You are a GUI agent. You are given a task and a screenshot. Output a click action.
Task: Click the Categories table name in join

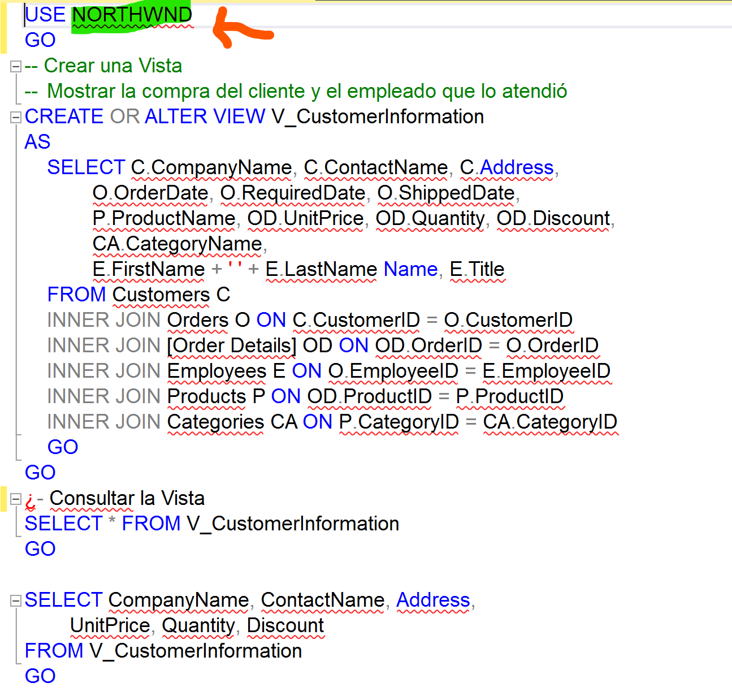point(215,422)
